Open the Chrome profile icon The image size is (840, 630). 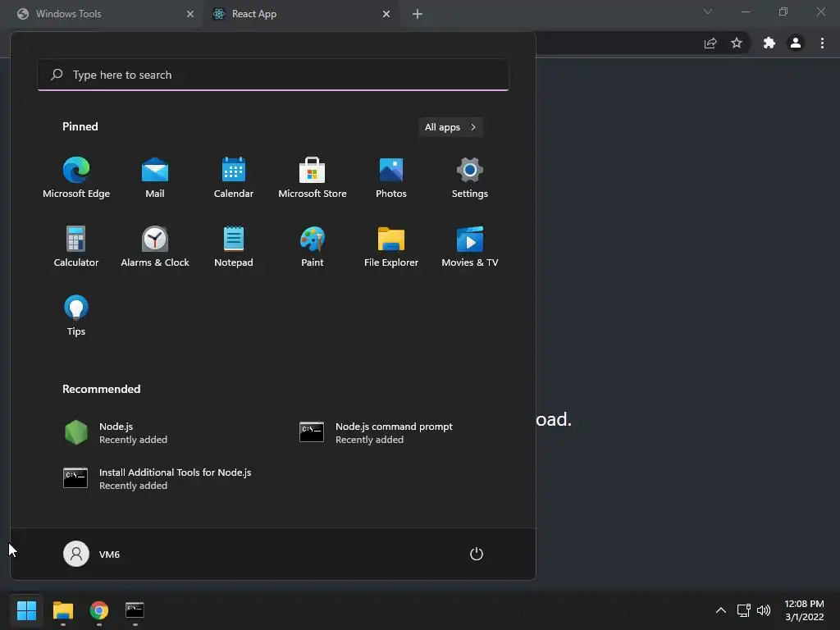click(796, 43)
